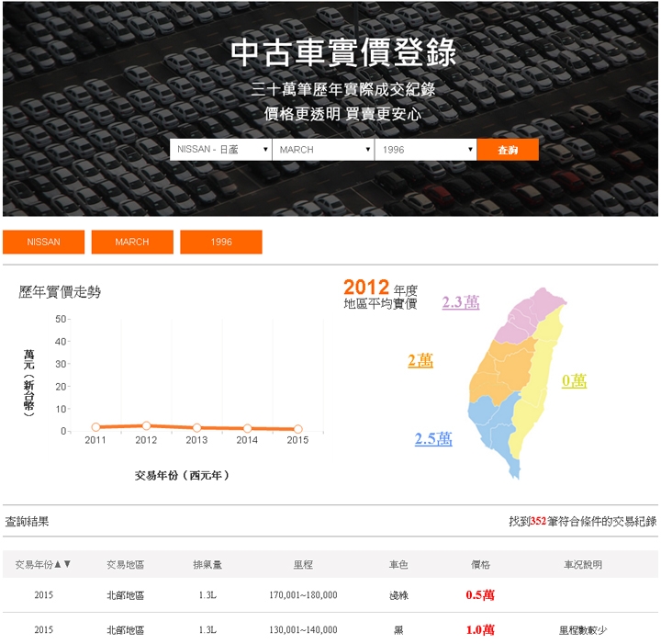Click the 1.0萬 price in results
This screenshot has width=661, height=644.
(480, 629)
